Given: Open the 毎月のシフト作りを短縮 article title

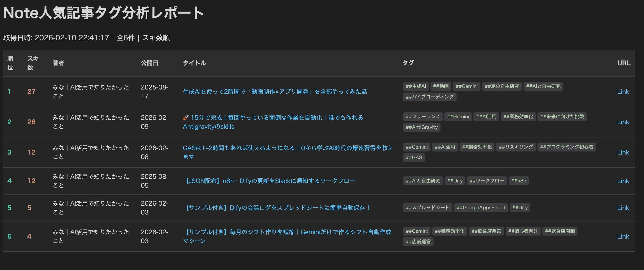Looking at the screenshot, I should coord(287,236).
